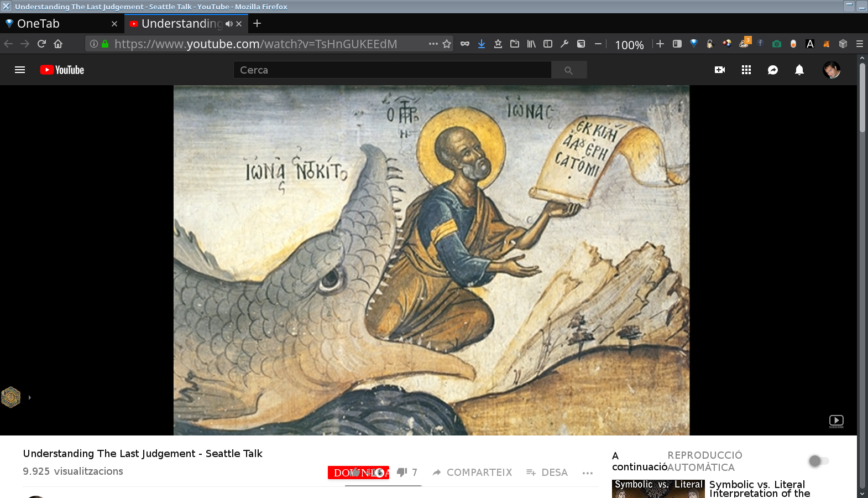Go to Firefox home page
This screenshot has height=498, width=868.
click(58, 44)
